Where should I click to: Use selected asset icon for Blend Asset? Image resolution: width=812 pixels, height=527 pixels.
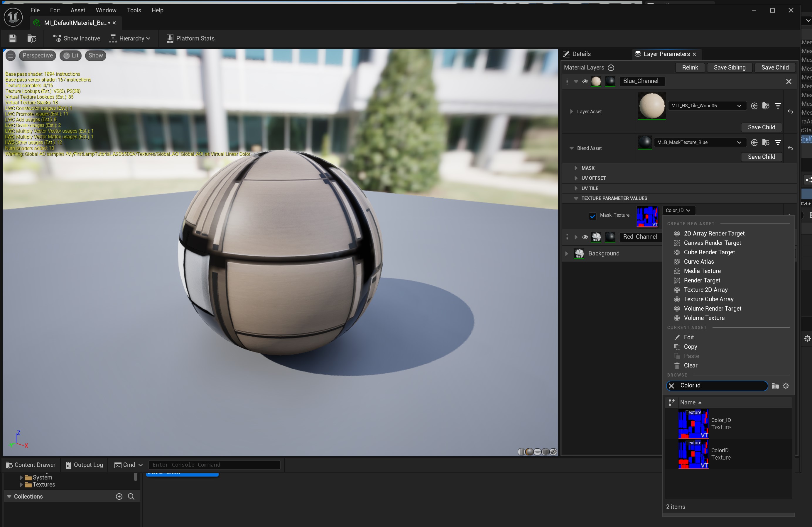click(x=754, y=143)
